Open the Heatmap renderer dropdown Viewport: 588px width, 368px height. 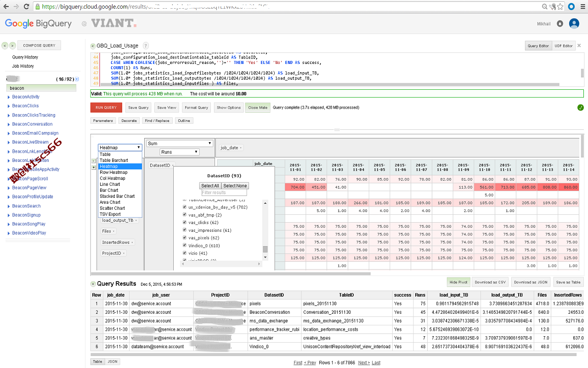click(x=119, y=148)
